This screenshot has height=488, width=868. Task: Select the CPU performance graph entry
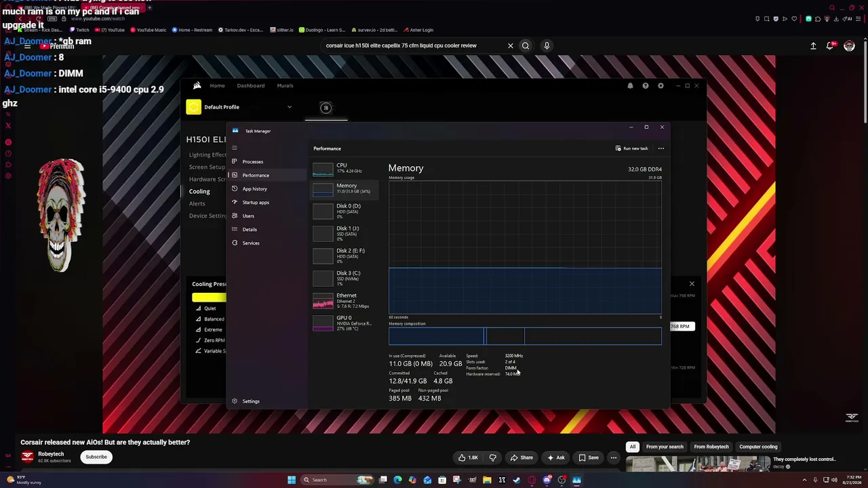pyautogui.click(x=344, y=168)
